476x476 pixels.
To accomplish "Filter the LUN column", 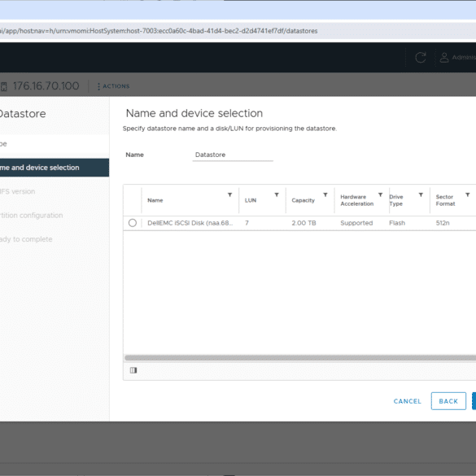I will [x=277, y=194].
